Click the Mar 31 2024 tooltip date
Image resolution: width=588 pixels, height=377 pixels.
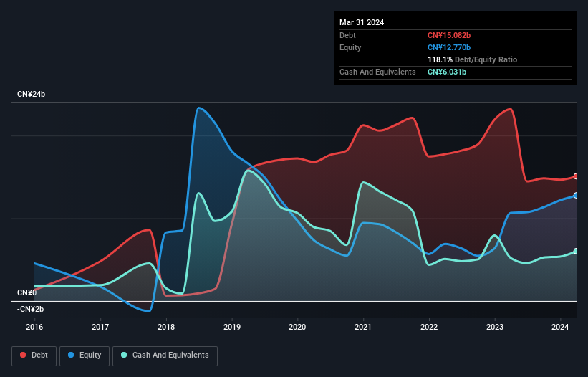tap(362, 22)
